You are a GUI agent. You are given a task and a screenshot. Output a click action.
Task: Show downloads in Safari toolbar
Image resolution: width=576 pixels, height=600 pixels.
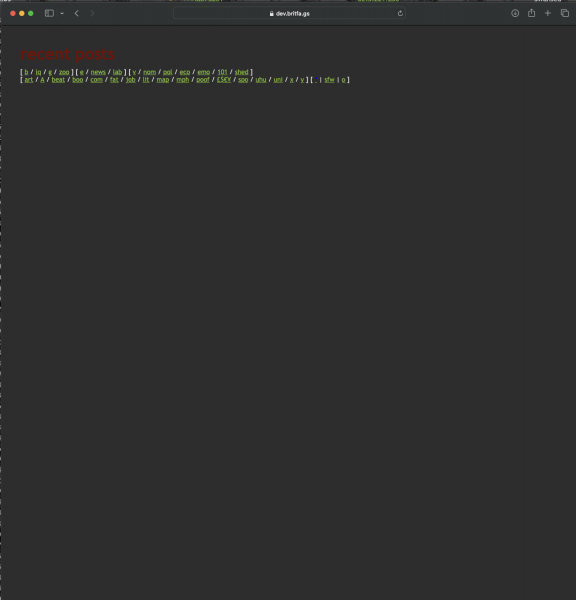click(515, 13)
